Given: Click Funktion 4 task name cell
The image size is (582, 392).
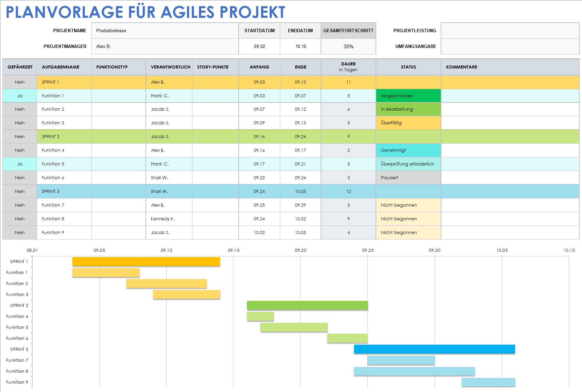Looking at the screenshot, I should (64, 150).
